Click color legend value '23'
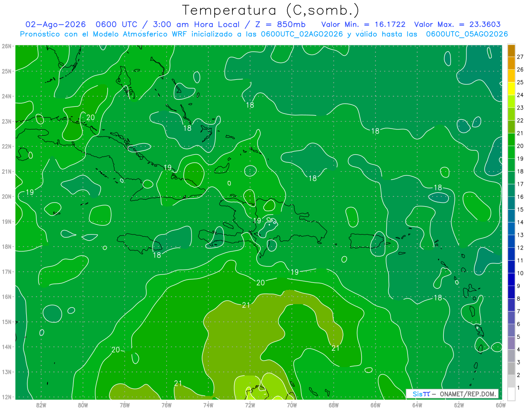The height and width of the screenshot is (411, 532). pos(520,108)
